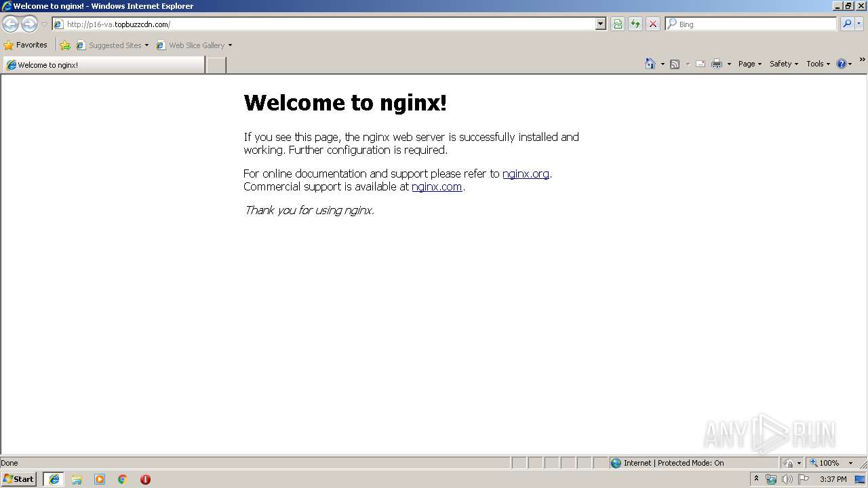
Task: Expand the command bar overflow chevron
Action: pyautogui.click(x=862, y=60)
